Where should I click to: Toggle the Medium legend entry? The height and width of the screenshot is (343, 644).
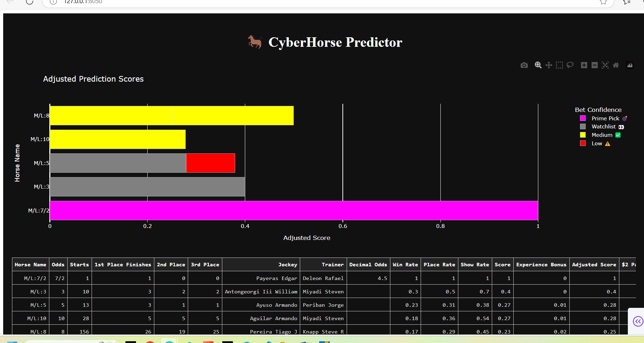click(x=600, y=135)
